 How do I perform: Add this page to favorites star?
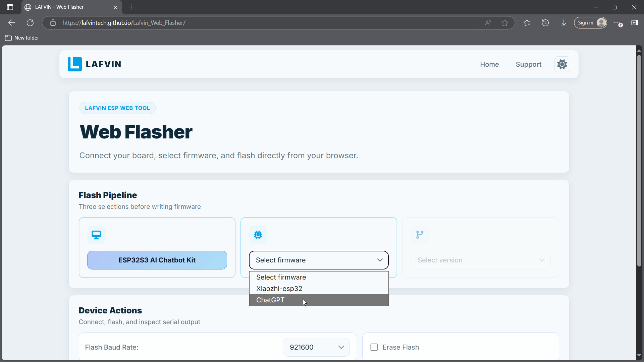pos(505,23)
